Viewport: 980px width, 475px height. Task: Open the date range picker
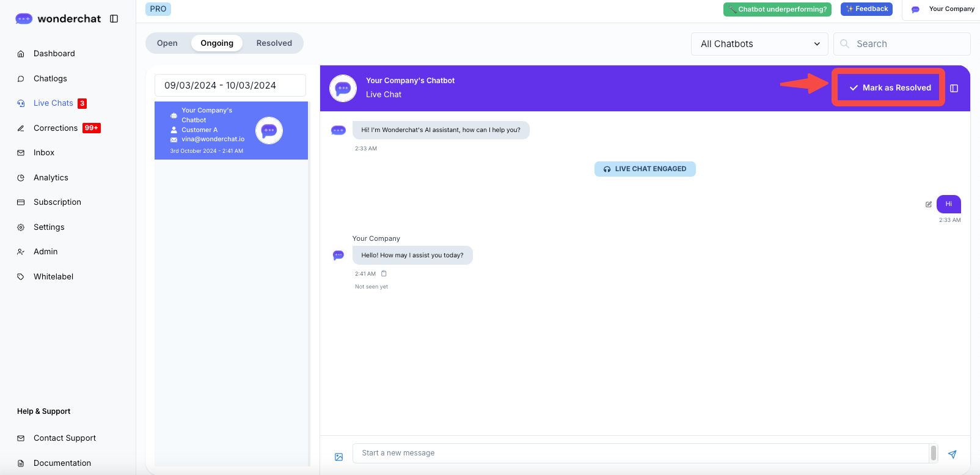click(x=230, y=86)
